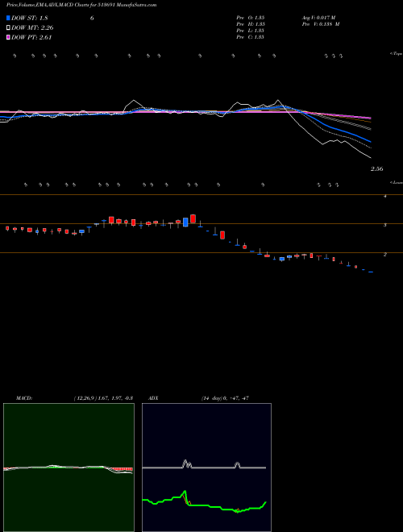This screenshot has width=403, height=532.
Task: Click the 'Pre C: 1.35' close value
Action: point(251,37)
